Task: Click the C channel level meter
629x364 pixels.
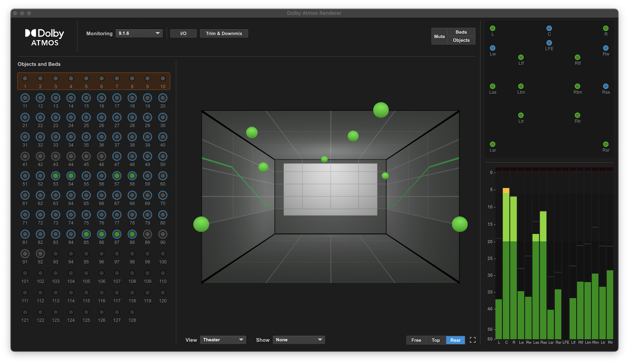Action: click(x=506, y=256)
